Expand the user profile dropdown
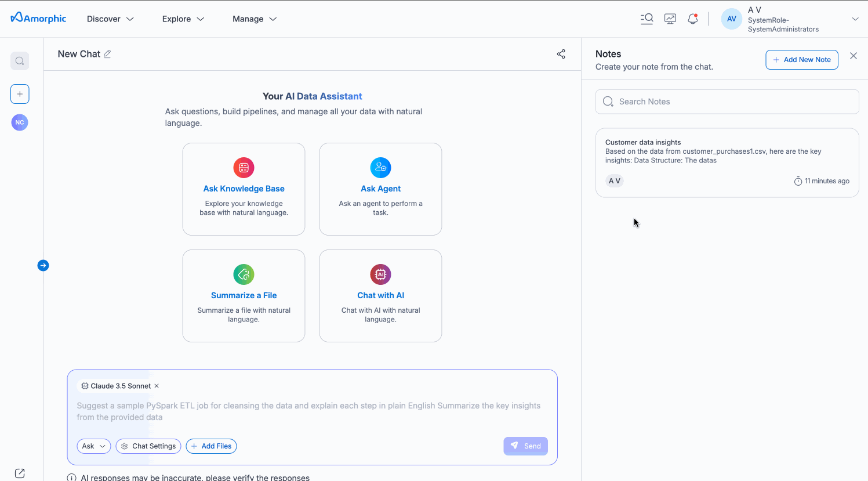The height and width of the screenshot is (481, 868). click(x=855, y=19)
